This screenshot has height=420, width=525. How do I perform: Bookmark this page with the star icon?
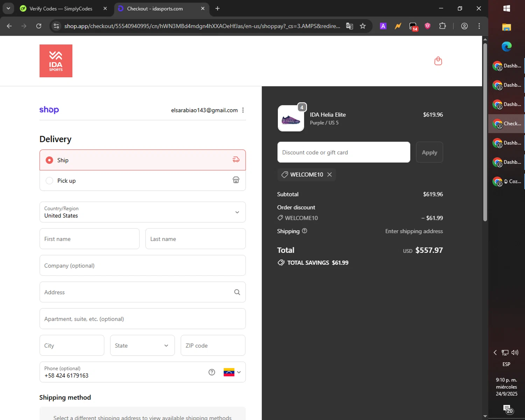click(363, 26)
